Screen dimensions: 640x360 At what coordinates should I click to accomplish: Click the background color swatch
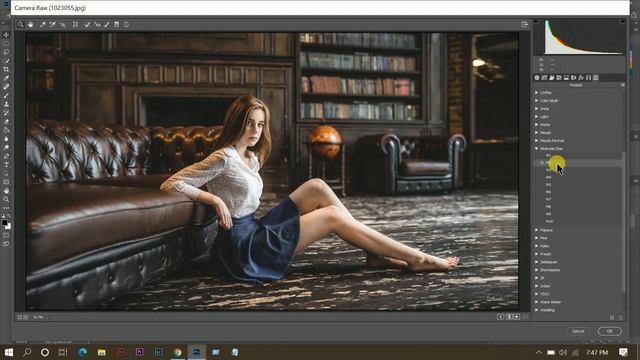click(x=9, y=227)
